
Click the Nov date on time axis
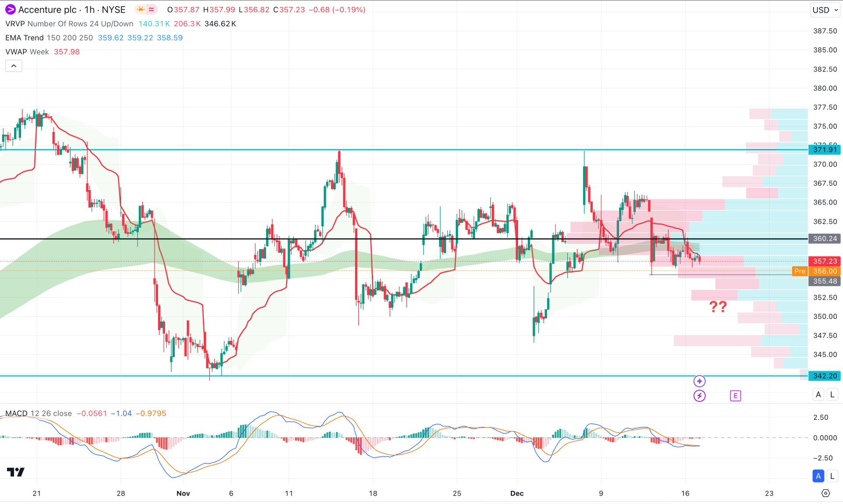(x=183, y=493)
